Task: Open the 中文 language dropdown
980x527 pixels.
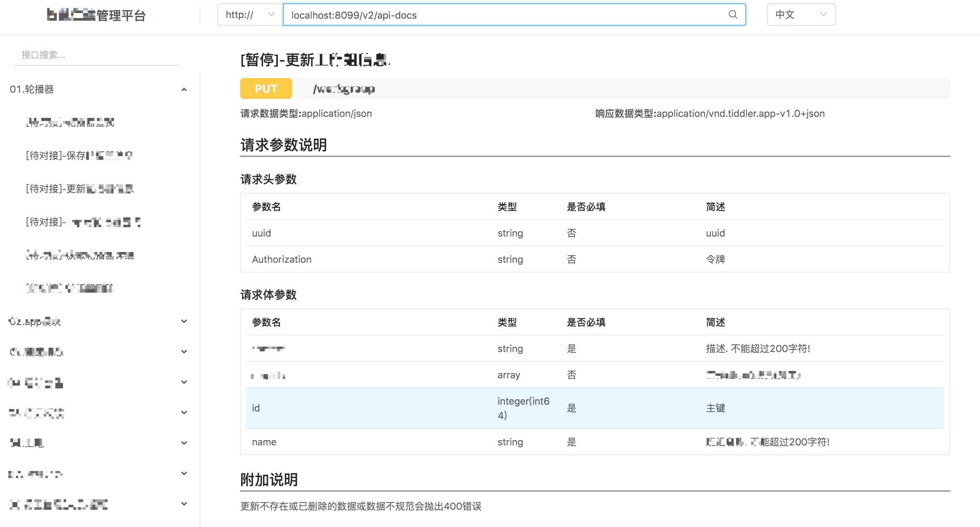Action: click(x=800, y=15)
